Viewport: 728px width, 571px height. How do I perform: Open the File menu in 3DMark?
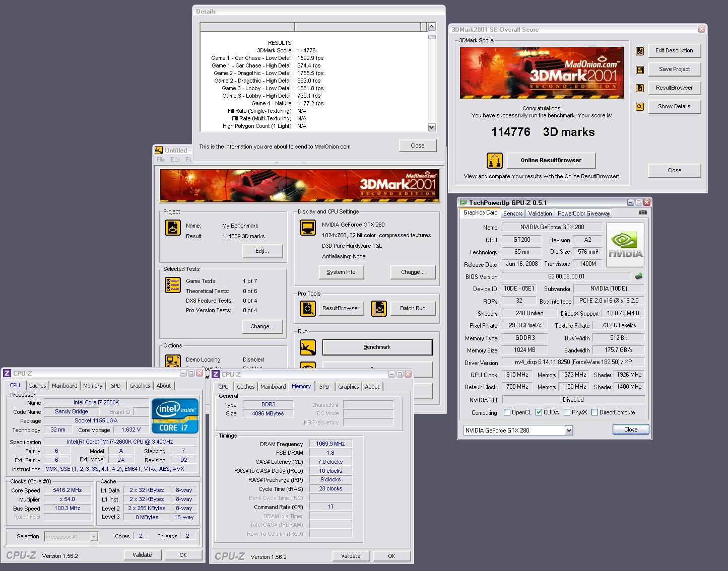click(161, 160)
